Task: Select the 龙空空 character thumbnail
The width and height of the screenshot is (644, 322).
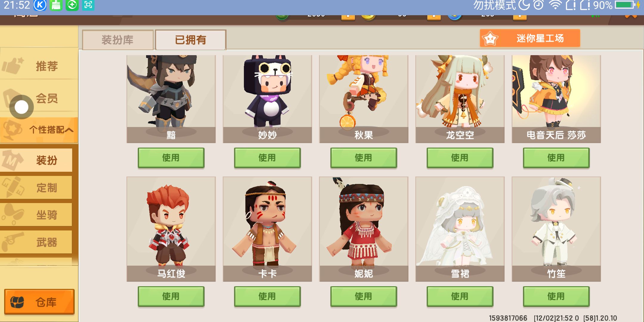Action: (x=460, y=99)
